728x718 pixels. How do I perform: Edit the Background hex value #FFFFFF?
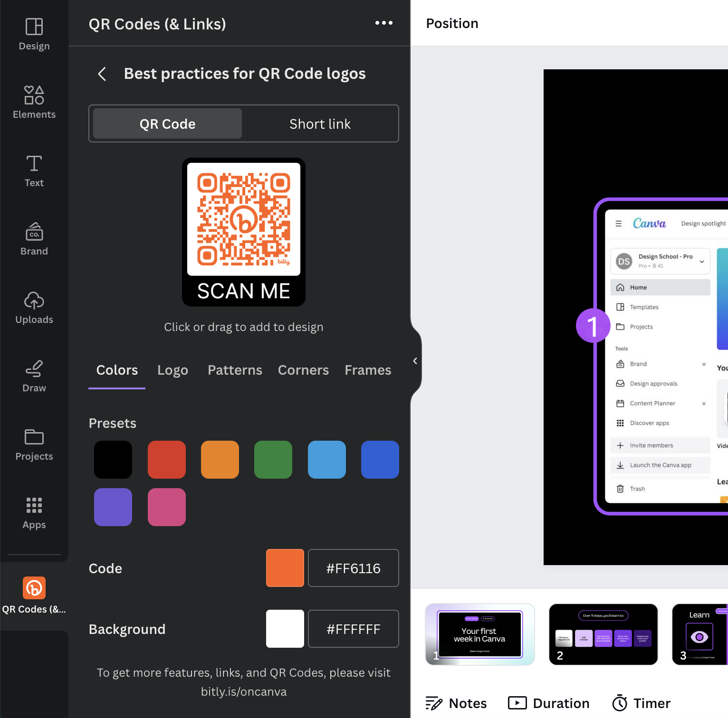coord(354,629)
